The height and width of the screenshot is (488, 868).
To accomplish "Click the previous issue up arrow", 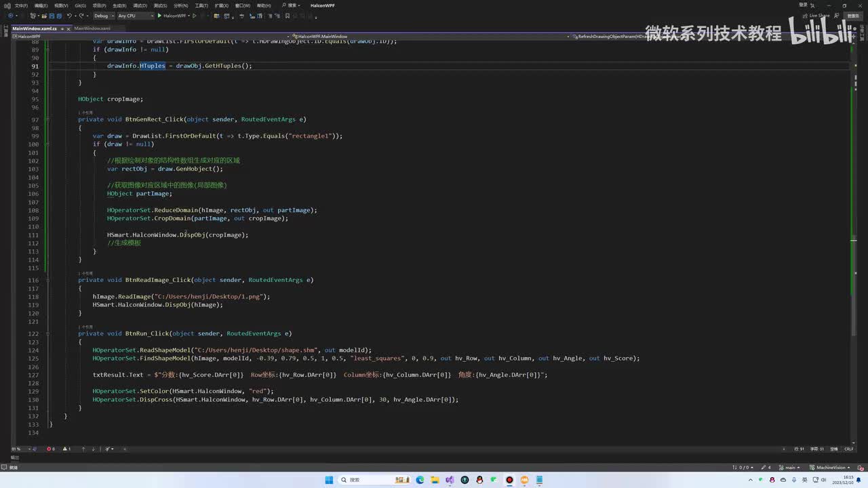I will tap(83, 449).
